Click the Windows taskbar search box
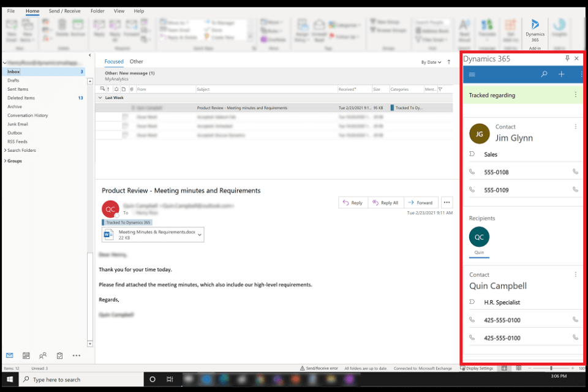Viewport: 588px width, 392px height. click(x=80, y=380)
